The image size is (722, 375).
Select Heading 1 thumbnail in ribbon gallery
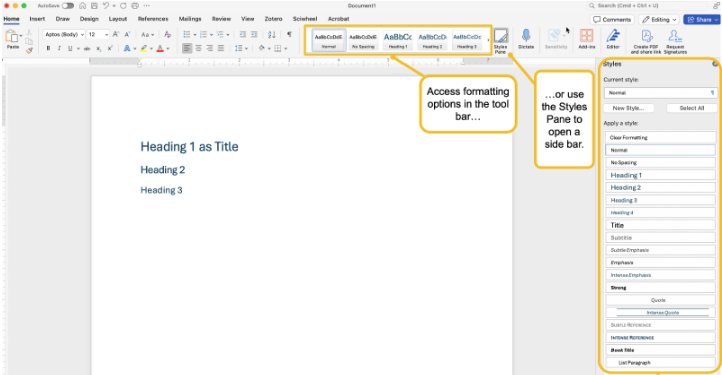(x=398, y=40)
